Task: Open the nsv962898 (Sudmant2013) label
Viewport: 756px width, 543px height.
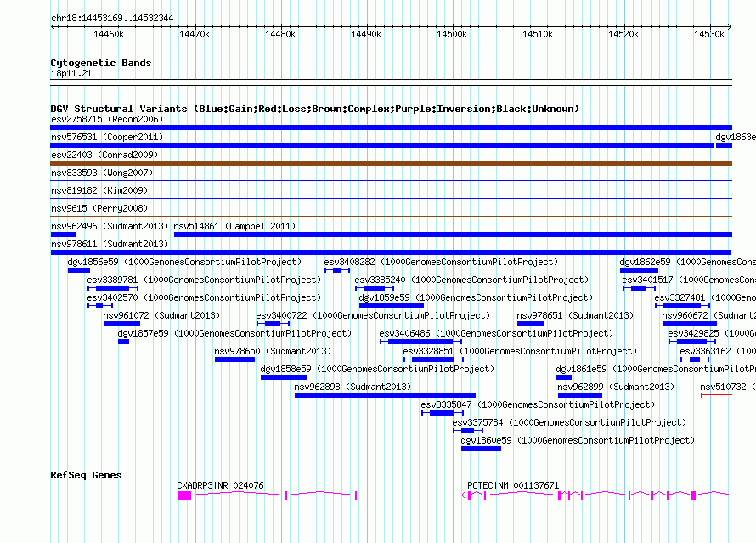Action: click(353, 387)
